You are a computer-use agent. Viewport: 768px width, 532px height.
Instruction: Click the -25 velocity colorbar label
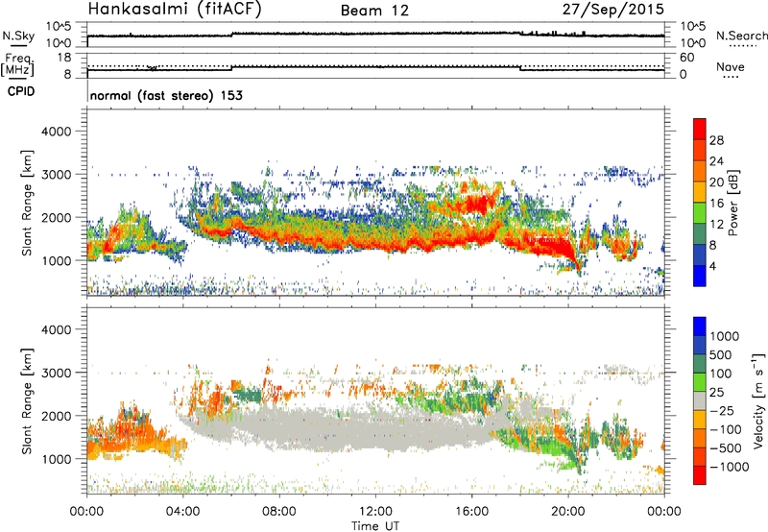(x=722, y=411)
